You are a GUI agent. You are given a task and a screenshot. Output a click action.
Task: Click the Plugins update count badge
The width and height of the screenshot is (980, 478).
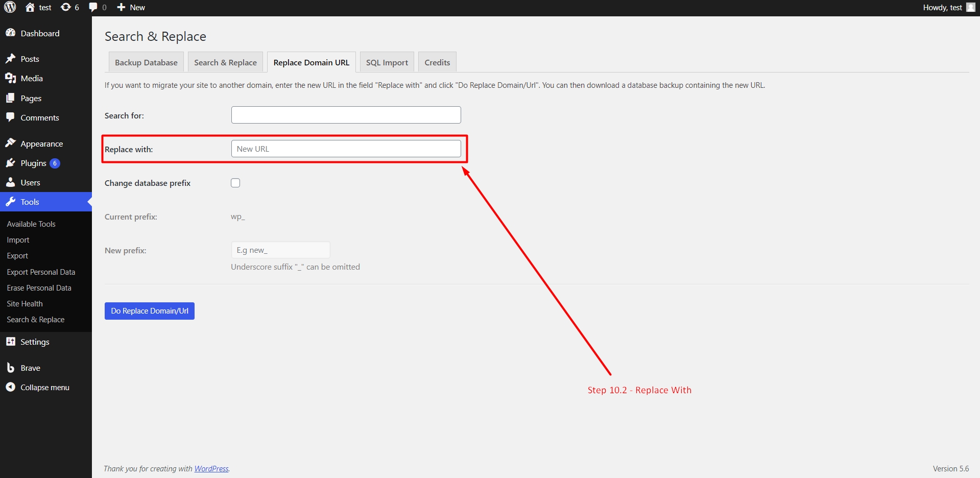[x=55, y=163]
